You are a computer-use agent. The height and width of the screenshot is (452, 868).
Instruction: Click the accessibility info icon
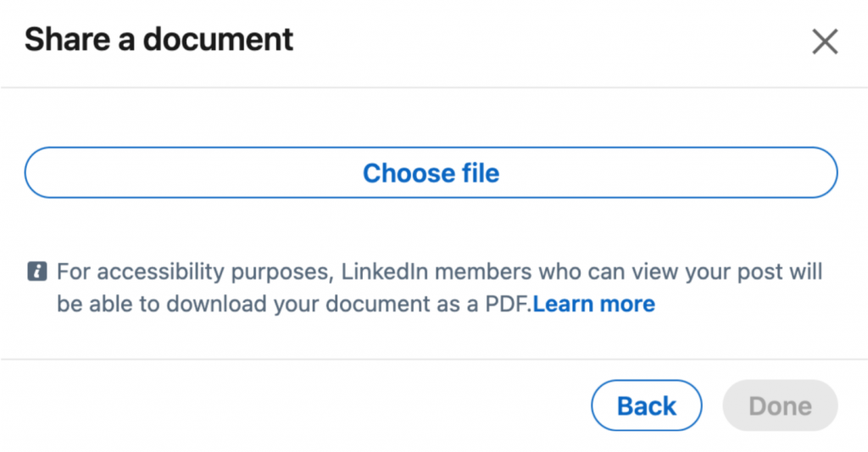(37, 272)
